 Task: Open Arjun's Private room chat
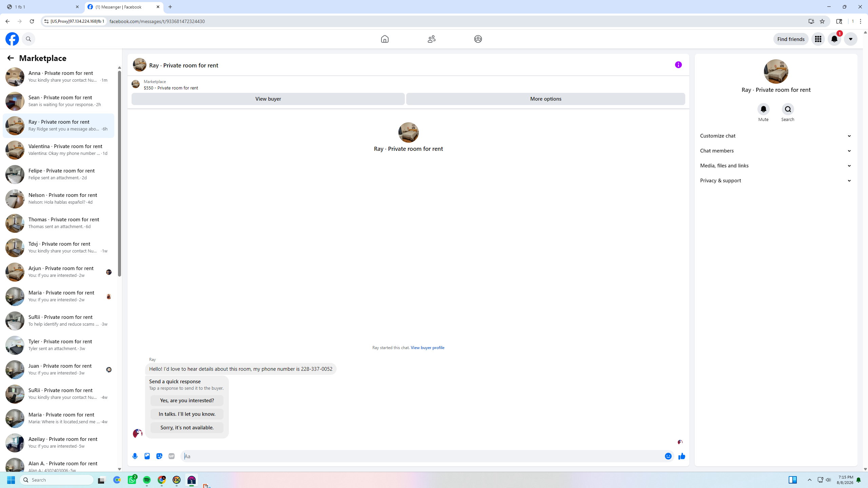click(58, 272)
